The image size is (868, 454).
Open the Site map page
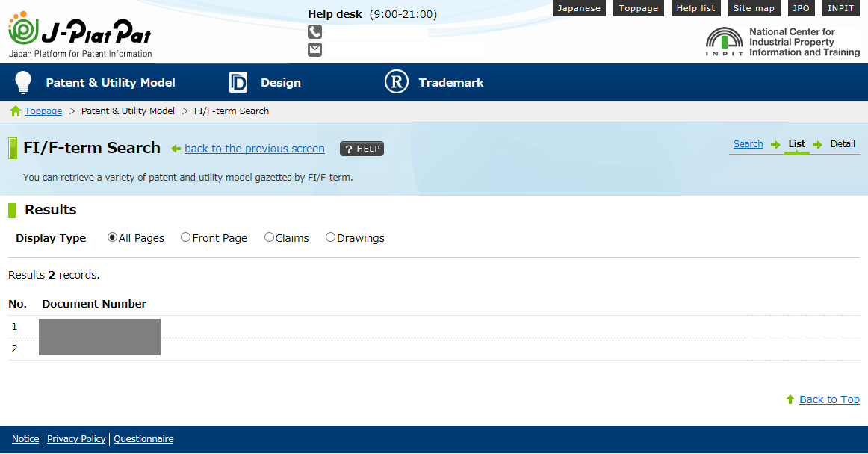[x=754, y=8]
